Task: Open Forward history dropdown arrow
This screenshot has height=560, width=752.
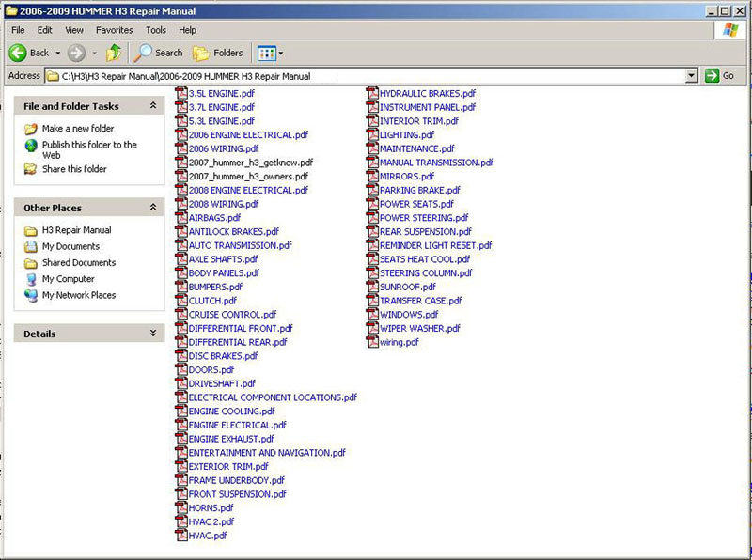Action: pos(95,54)
